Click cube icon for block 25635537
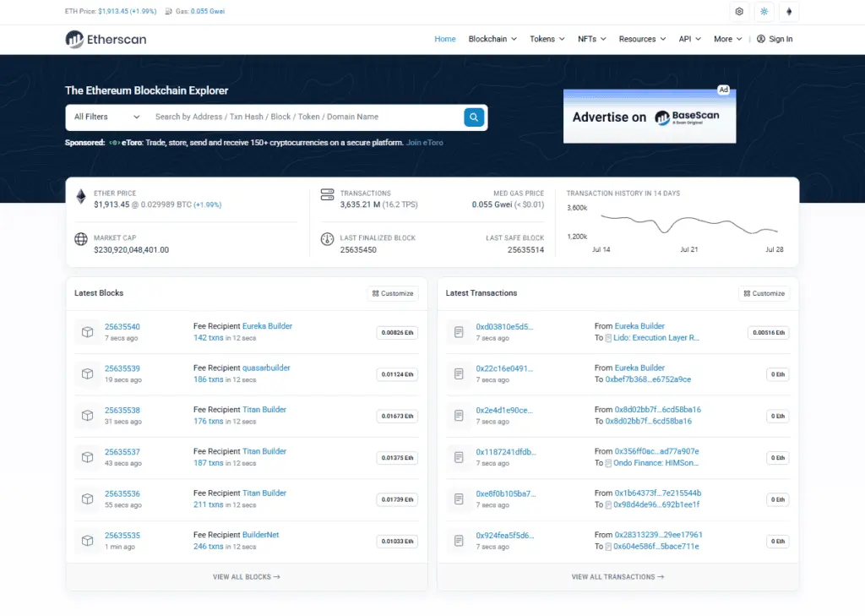The height and width of the screenshot is (616, 865). (x=87, y=458)
